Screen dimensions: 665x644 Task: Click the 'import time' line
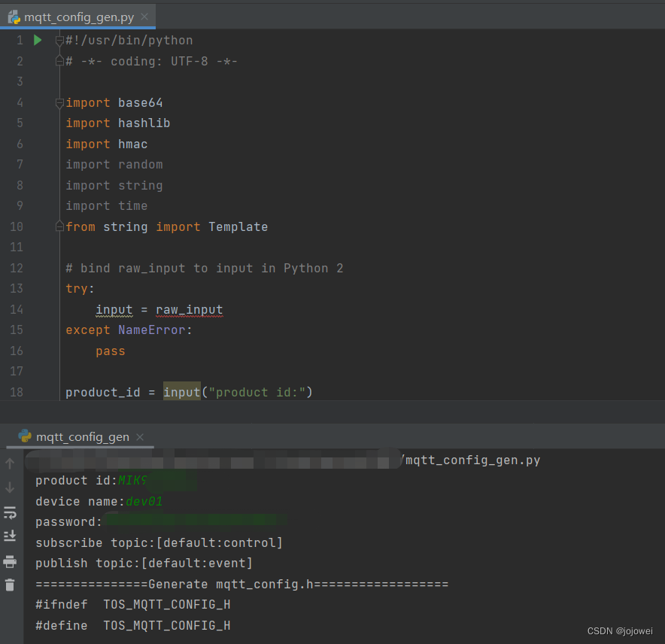point(107,205)
